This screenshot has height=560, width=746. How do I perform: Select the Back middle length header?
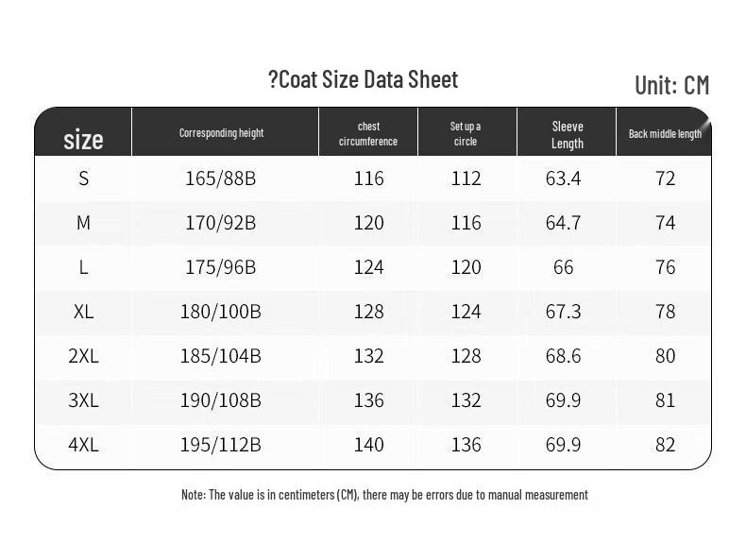coord(665,134)
